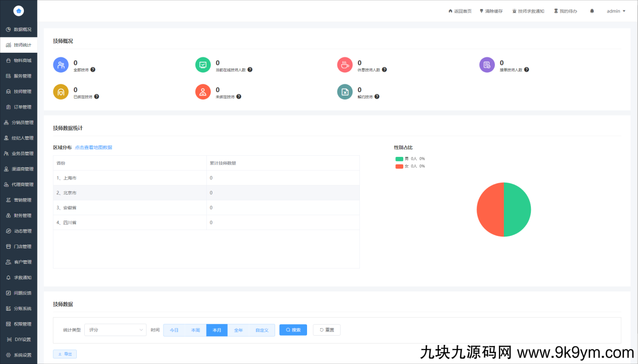The height and width of the screenshot is (364, 638).
Task: Open 经纪人管理 in the sidebar
Action: (x=18, y=138)
